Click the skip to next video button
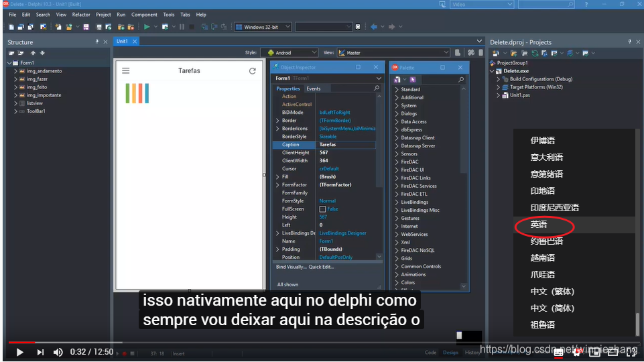 (x=40, y=352)
